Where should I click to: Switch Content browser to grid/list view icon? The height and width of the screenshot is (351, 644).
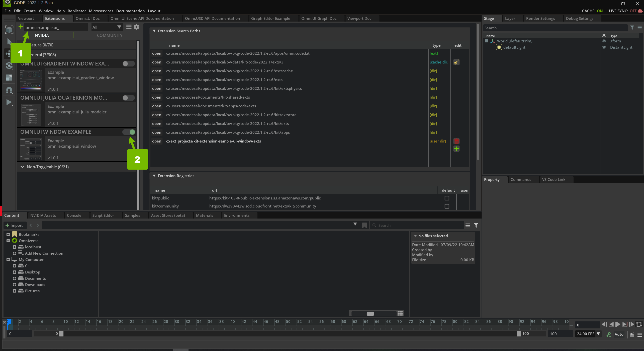400,313
